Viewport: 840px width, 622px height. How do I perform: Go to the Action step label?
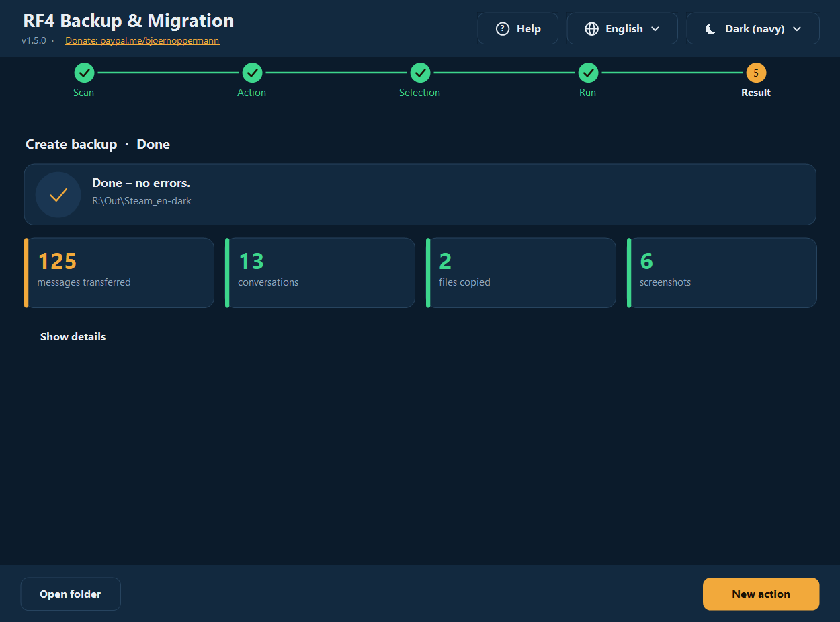click(x=252, y=93)
